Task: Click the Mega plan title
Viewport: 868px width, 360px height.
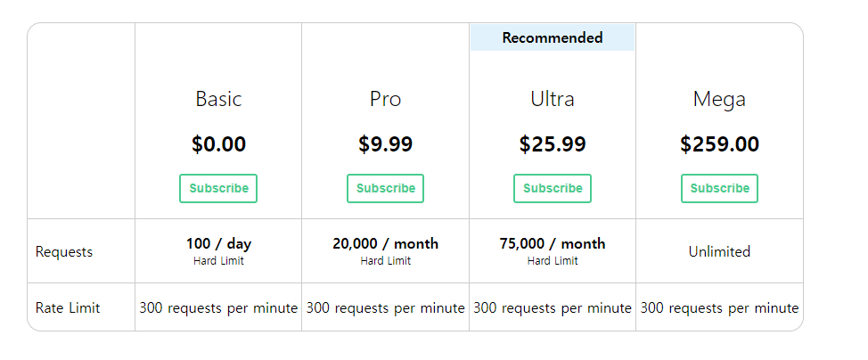Action: click(719, 100)
